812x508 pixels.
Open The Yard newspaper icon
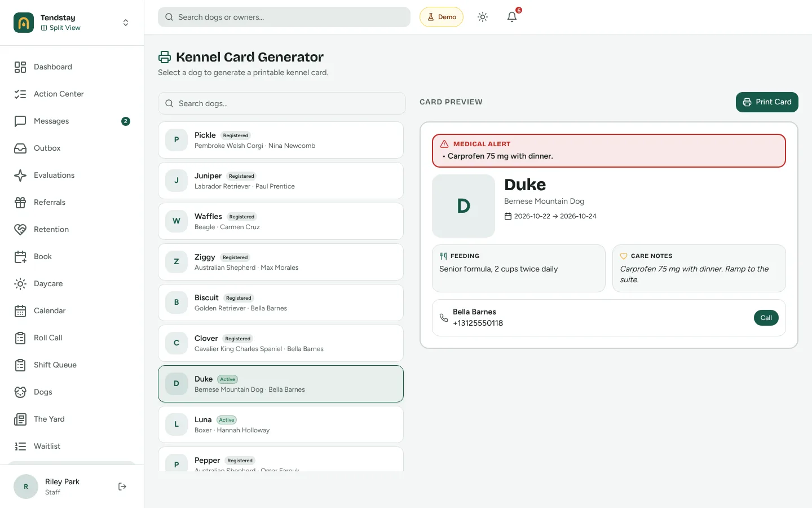pyautogui.click(x=20, y=419)
